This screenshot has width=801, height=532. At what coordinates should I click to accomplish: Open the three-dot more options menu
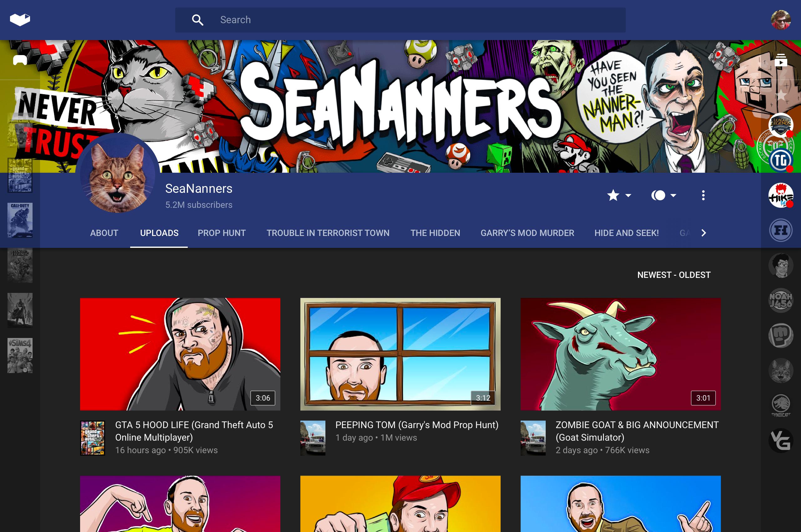coord(703,195)
